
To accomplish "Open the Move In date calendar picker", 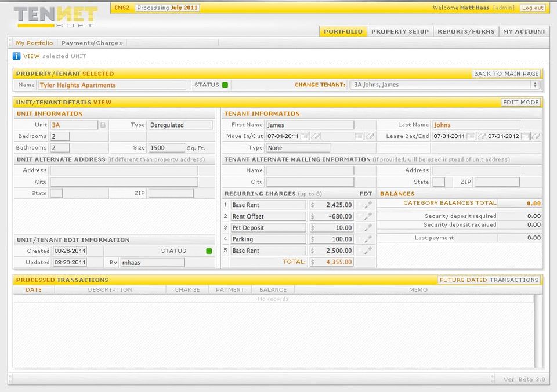I will click(x=305, y=136).
